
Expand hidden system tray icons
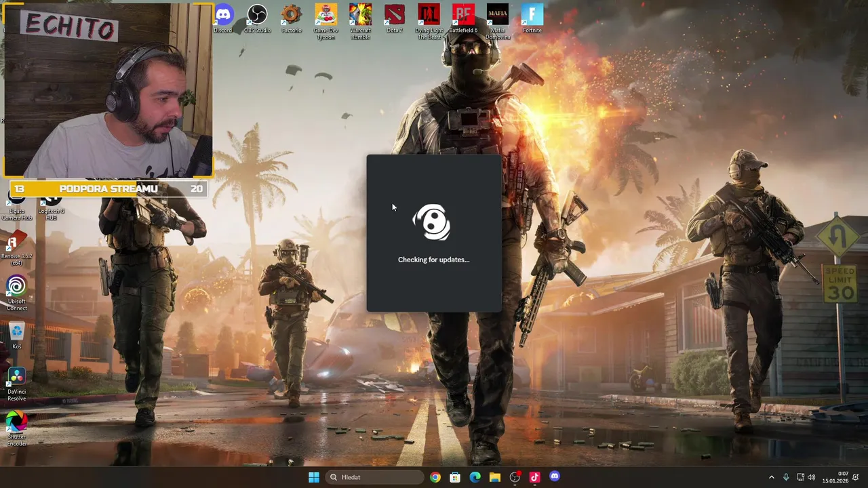[771, 477]
